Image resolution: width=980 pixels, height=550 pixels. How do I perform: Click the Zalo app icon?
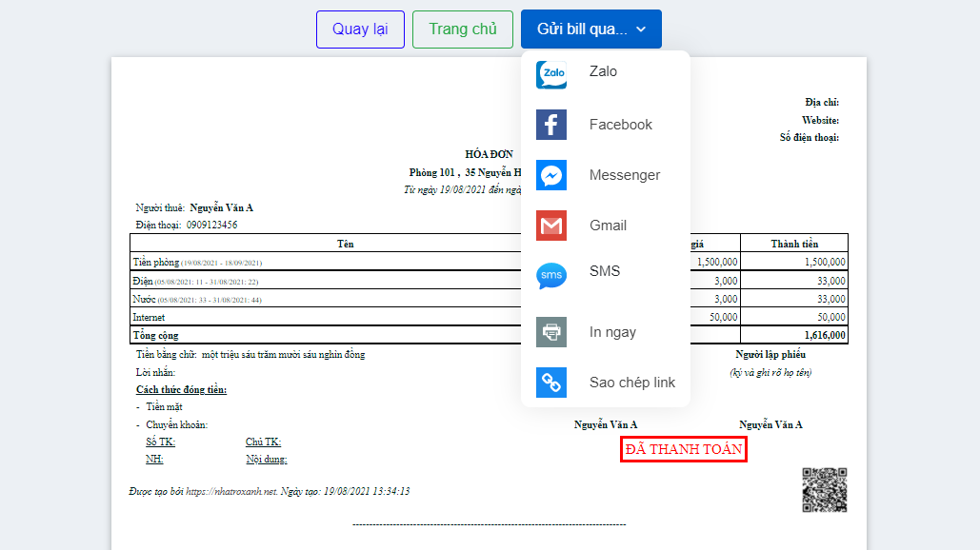[551, 74]
